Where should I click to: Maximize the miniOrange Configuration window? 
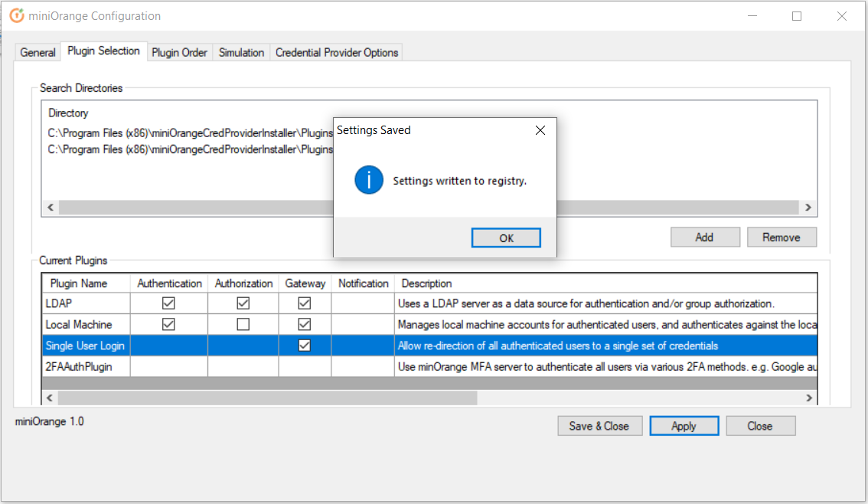tap(797, 16)
